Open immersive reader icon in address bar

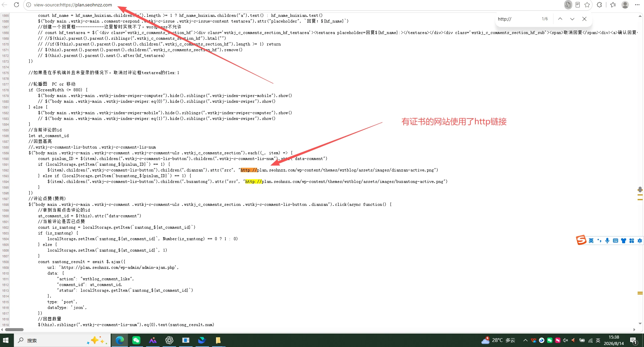(578, 5)
